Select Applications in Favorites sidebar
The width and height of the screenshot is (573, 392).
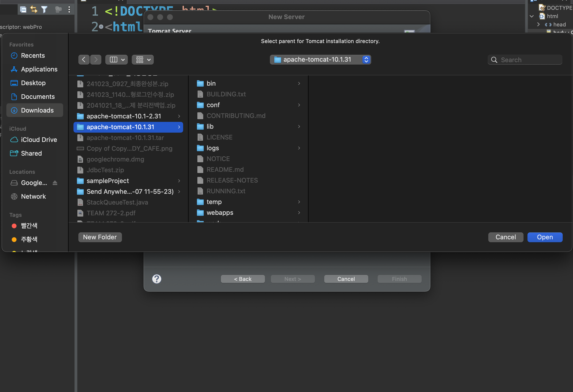click(x=35, y=69)
